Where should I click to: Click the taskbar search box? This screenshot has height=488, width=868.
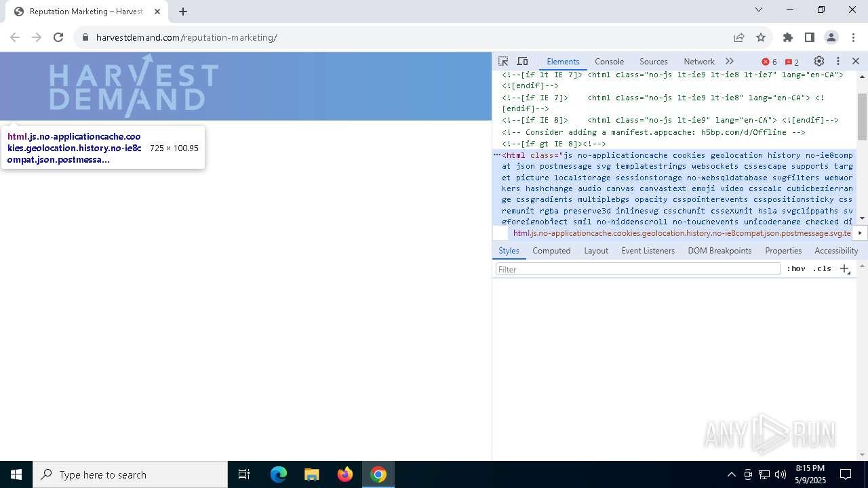[130, 474]
